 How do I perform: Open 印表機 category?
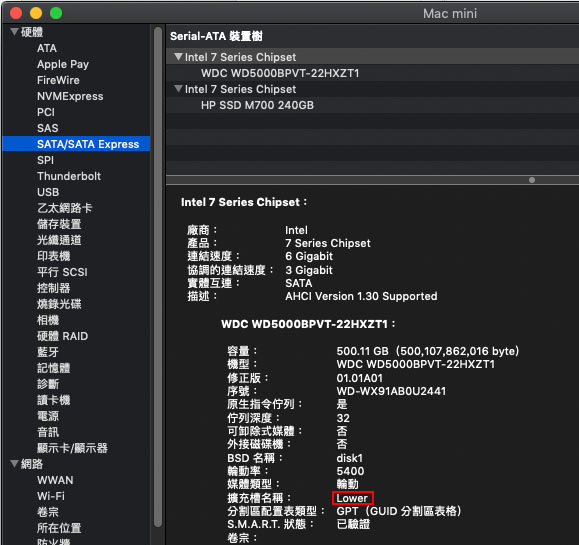(54, 256)
